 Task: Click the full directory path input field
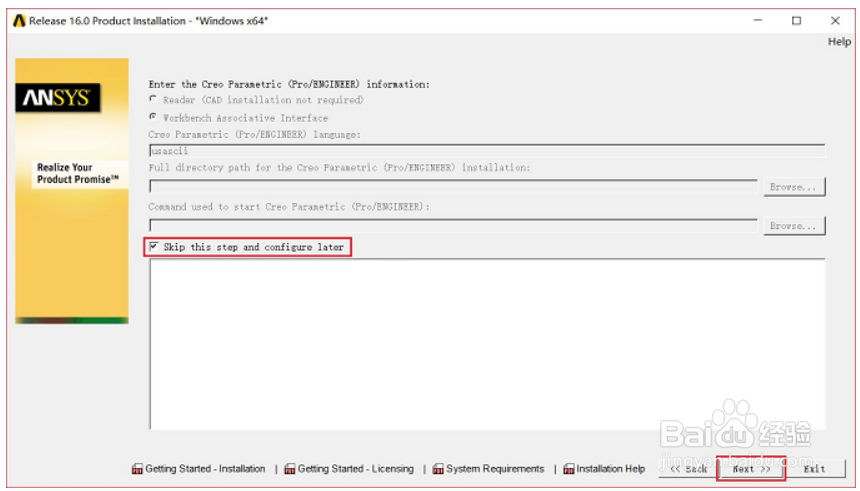pyautogui.click(x=453, y=187)
